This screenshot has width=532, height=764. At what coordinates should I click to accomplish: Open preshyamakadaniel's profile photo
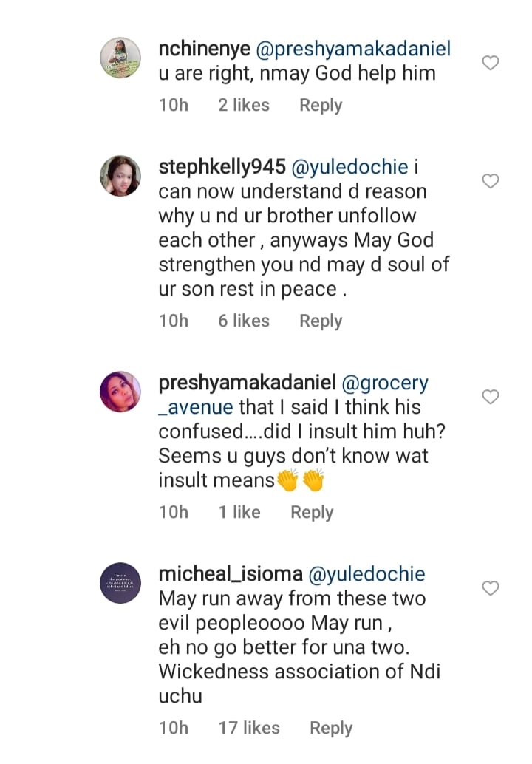point(120,392)
